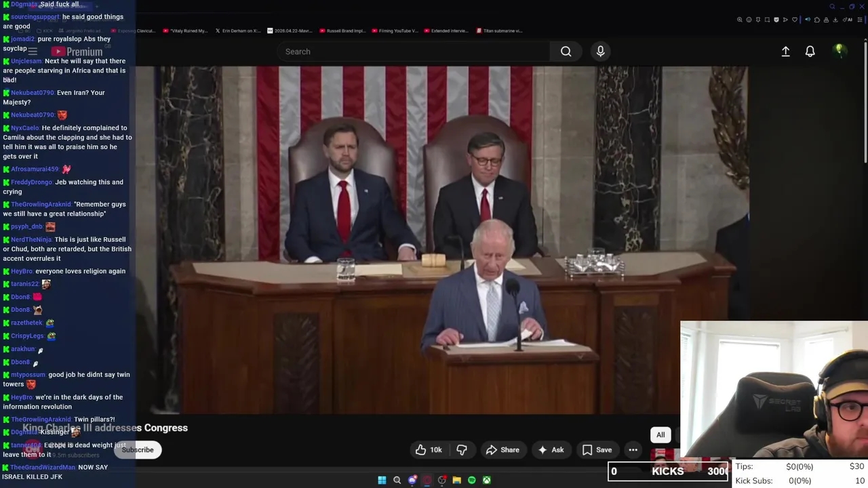Viewport: 868px width, 488px height.
Task: Click the browser tab search magnifier icon
Action: (x=833, y=7)
